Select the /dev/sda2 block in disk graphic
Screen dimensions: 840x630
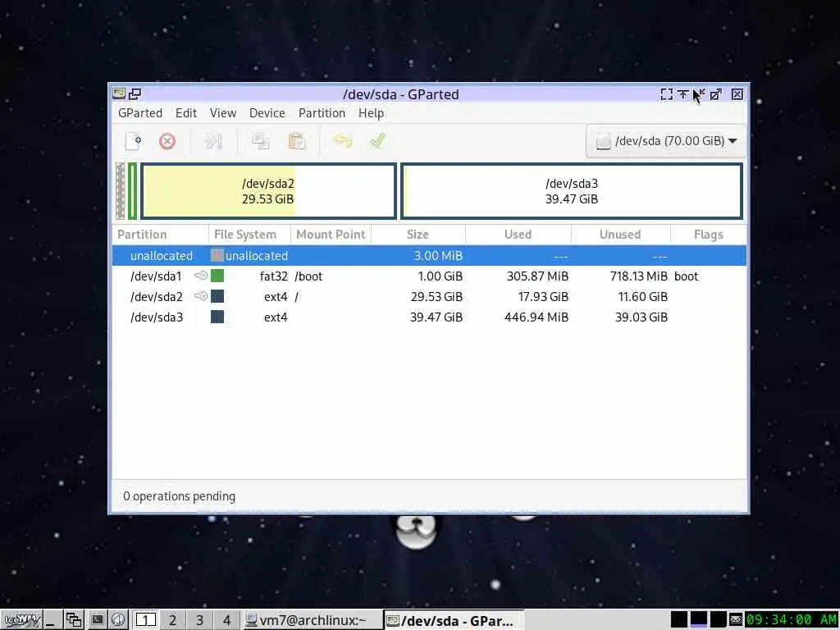268,191
